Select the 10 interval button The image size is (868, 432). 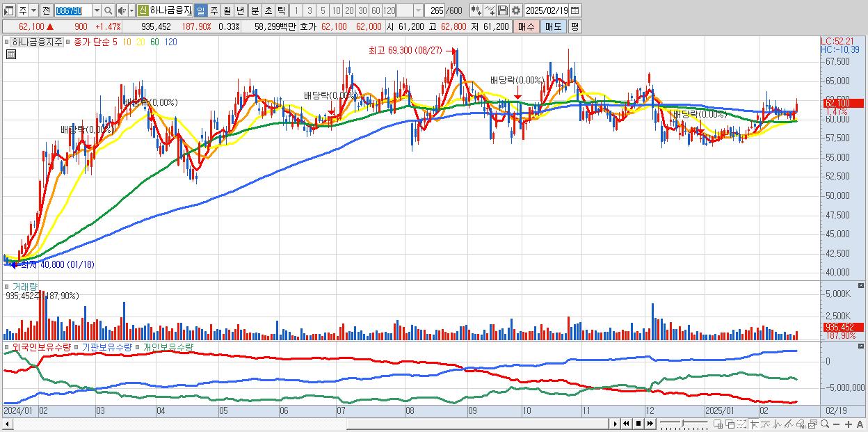point(336,10)
